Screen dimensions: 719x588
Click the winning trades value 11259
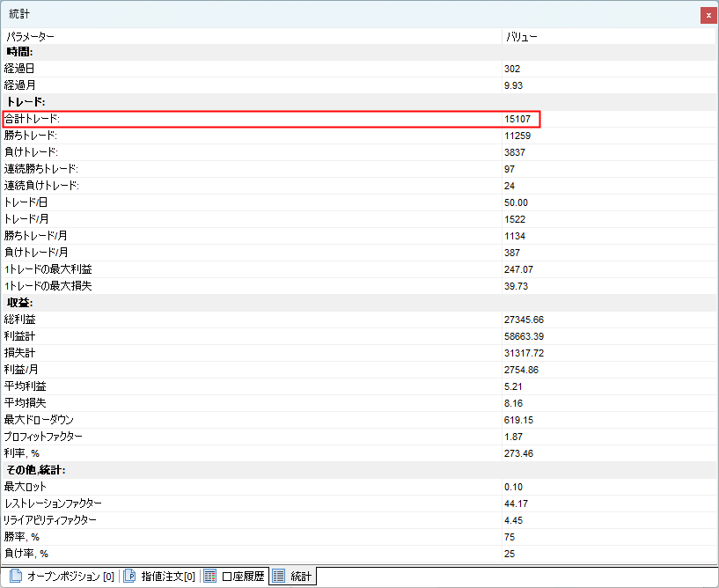point(517,136)
